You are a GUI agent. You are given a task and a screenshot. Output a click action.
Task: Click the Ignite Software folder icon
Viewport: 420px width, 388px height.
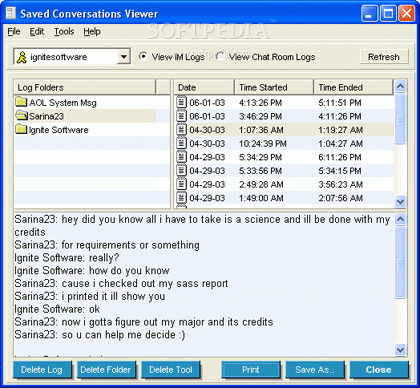coord(21,129)
